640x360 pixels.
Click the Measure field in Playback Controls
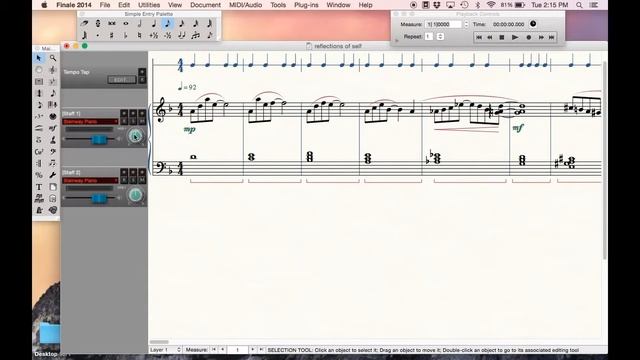(x=444, y=24)
